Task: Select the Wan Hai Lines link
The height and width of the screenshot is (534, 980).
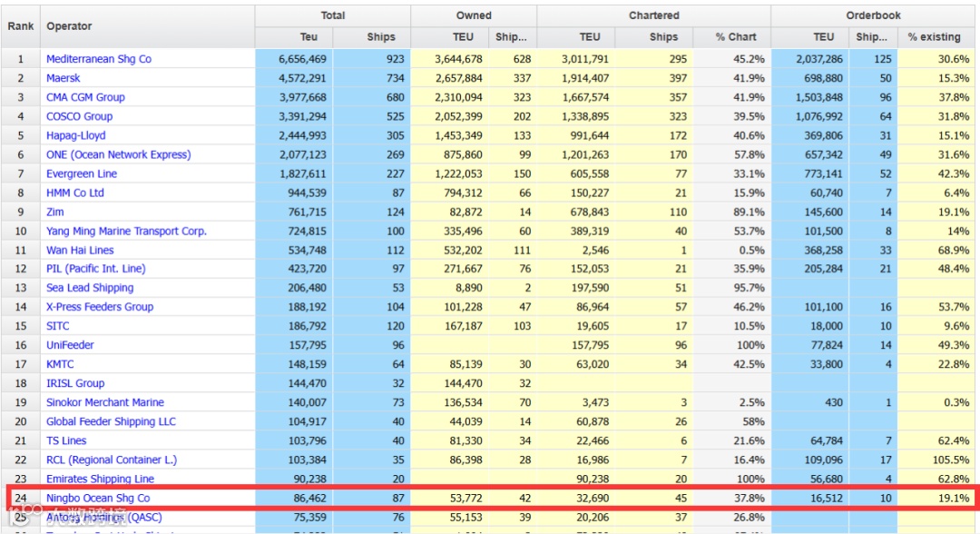Action: click(80, 250)
